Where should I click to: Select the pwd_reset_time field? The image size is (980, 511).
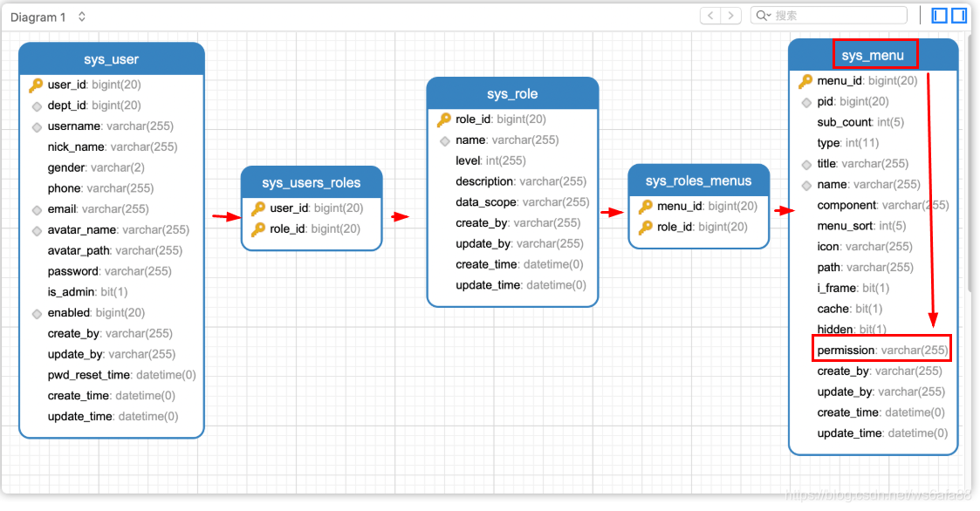point(122,375)
